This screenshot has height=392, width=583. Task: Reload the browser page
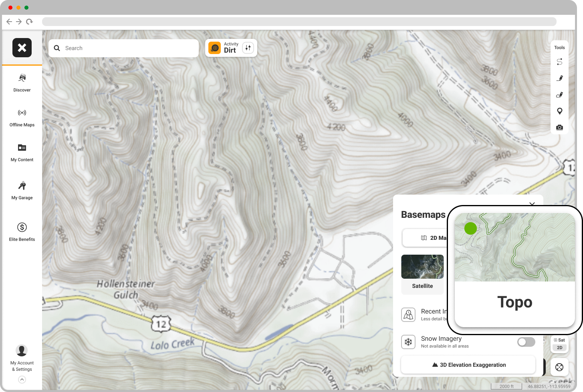tap(29, 22)
